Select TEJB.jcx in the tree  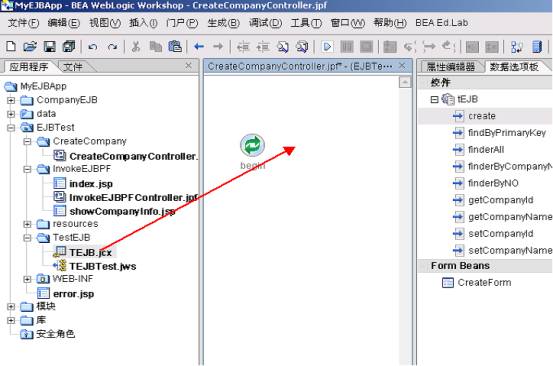pos(91,252)
